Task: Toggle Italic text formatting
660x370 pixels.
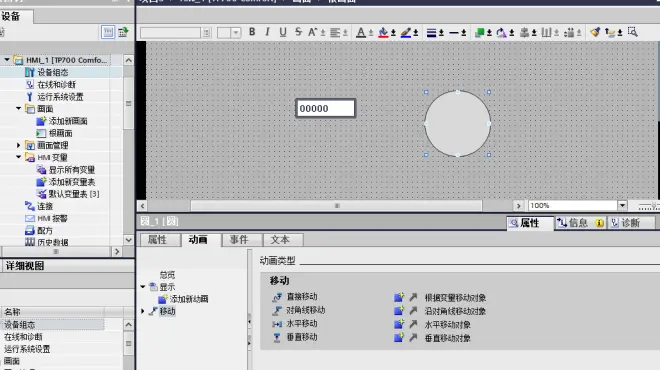Action: tap(267, 32)
